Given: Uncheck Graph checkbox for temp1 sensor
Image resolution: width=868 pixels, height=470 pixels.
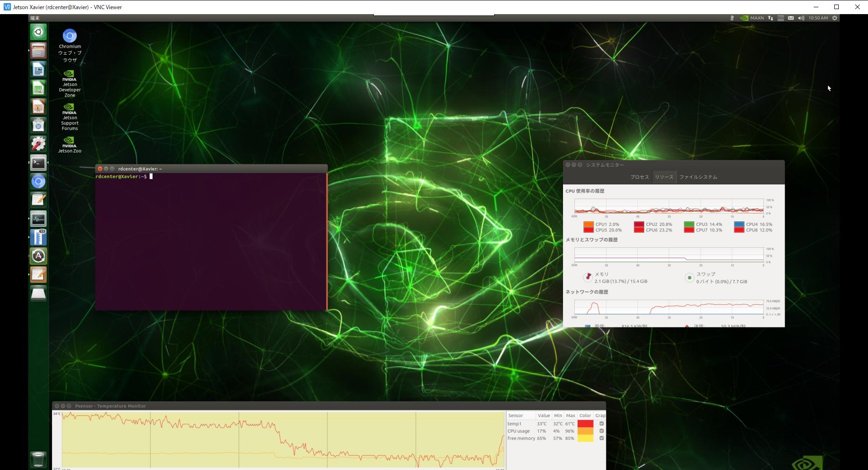Looking at the screenshot, I should (601, 424).
